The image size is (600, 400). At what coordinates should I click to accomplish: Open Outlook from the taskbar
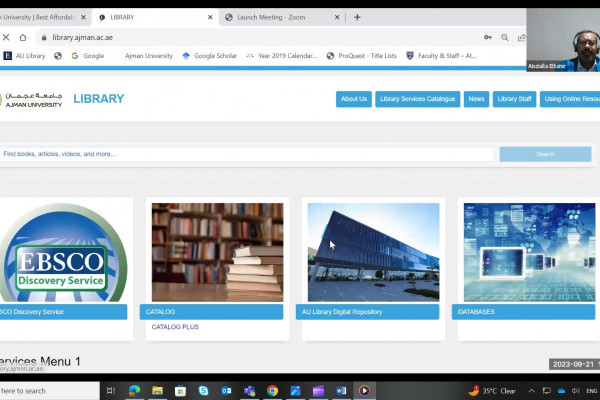pos(226,391)
